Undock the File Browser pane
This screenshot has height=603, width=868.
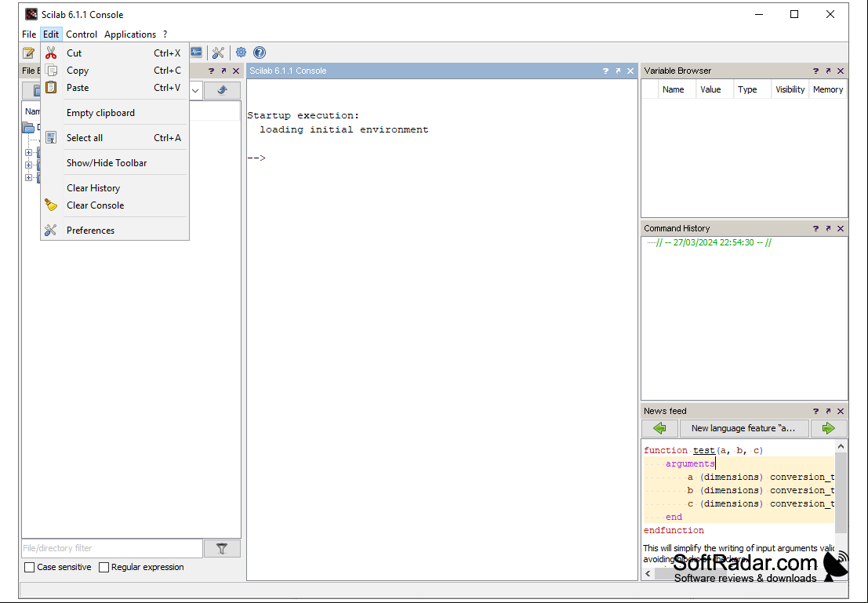coord(223,71)
